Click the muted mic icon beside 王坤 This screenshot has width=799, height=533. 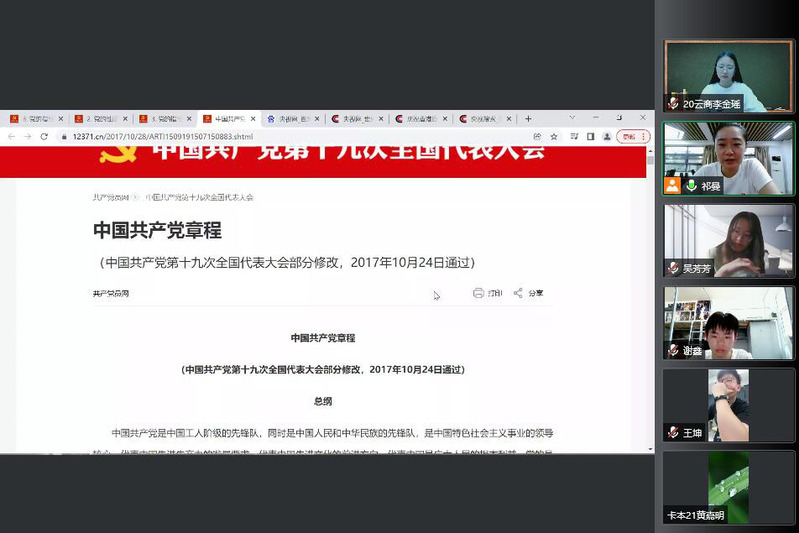click(x=674, y=433)
